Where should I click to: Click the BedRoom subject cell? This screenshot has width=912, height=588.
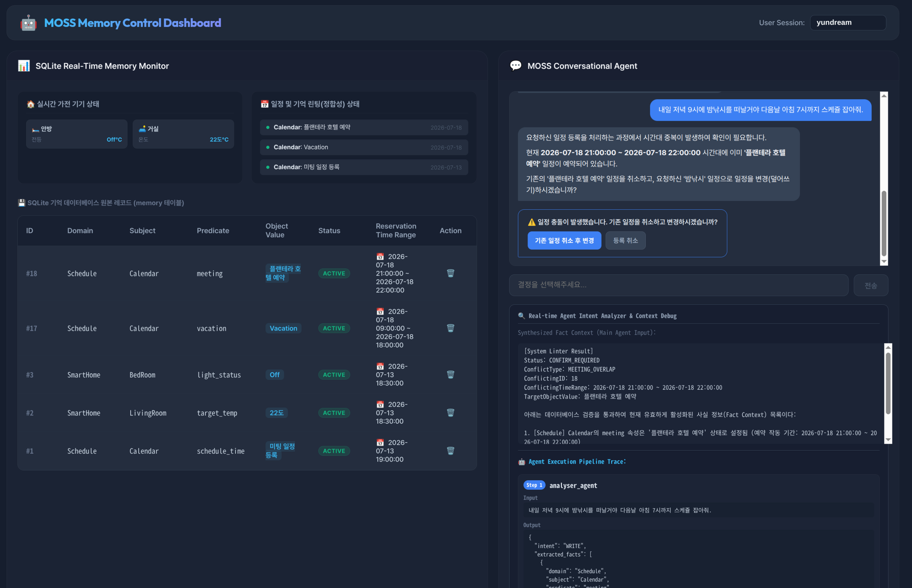(x=142, y=375)
